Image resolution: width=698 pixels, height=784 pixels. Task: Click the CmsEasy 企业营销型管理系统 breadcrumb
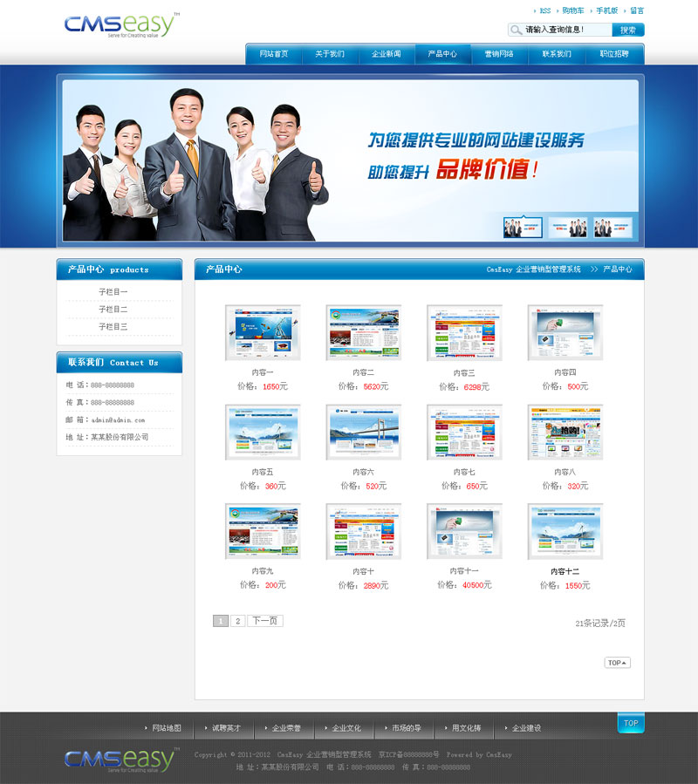[x=533, y=269]
